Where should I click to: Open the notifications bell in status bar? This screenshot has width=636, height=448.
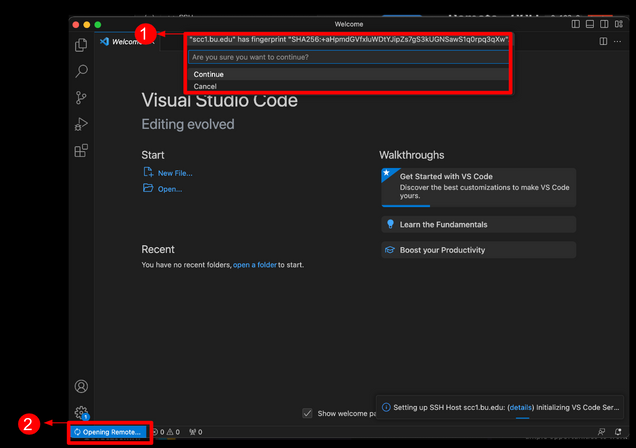tap(618, 432)
